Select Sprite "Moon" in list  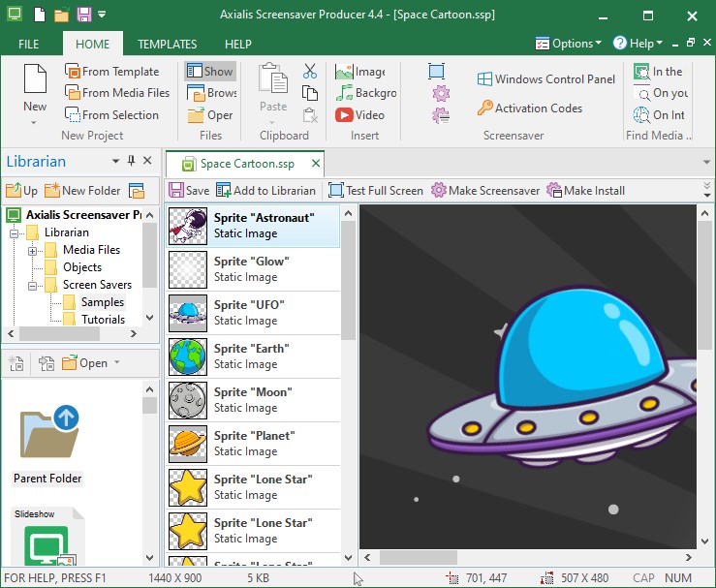253,400
